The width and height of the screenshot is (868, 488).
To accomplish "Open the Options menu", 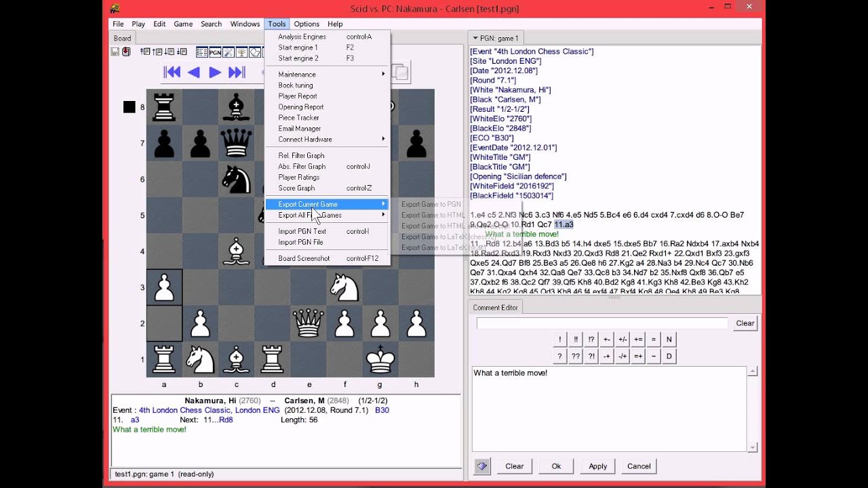I will [x=307, y=24].
